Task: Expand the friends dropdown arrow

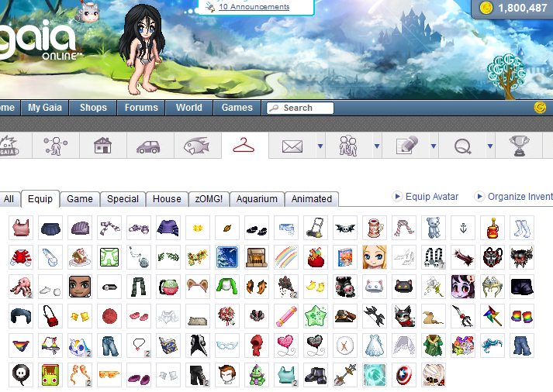Action: 377,146
